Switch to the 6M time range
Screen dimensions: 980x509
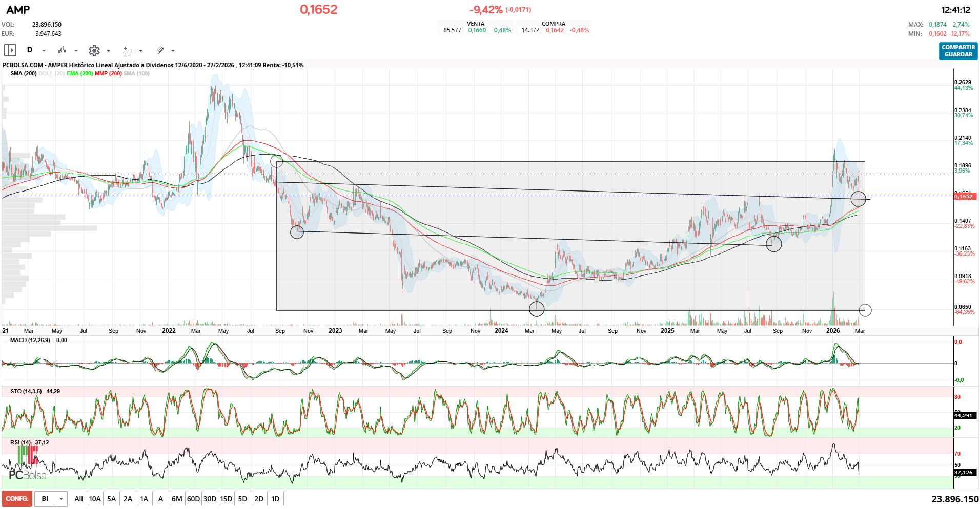coord(177,499)
